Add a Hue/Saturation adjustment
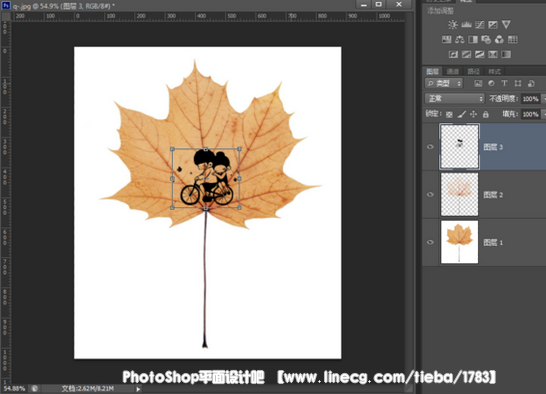Screen dimensions: 546x394 click(x=446, y=39)
